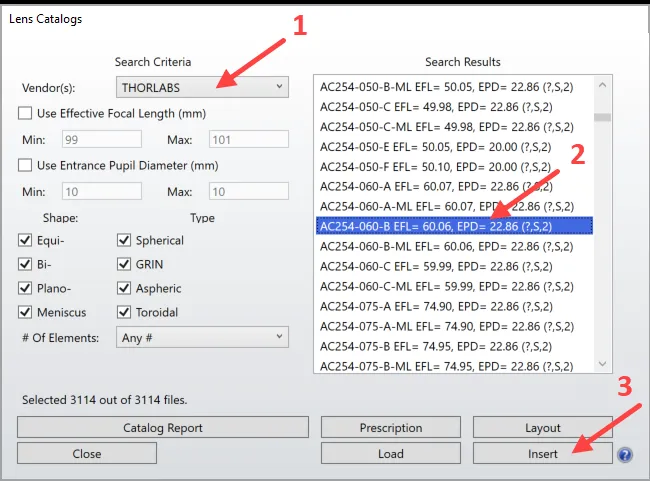The height and width of the screenshot is (481, 650).
Task: Open the Vendor(s) dropdown showing THORLABS
Action: pos(202,87)
